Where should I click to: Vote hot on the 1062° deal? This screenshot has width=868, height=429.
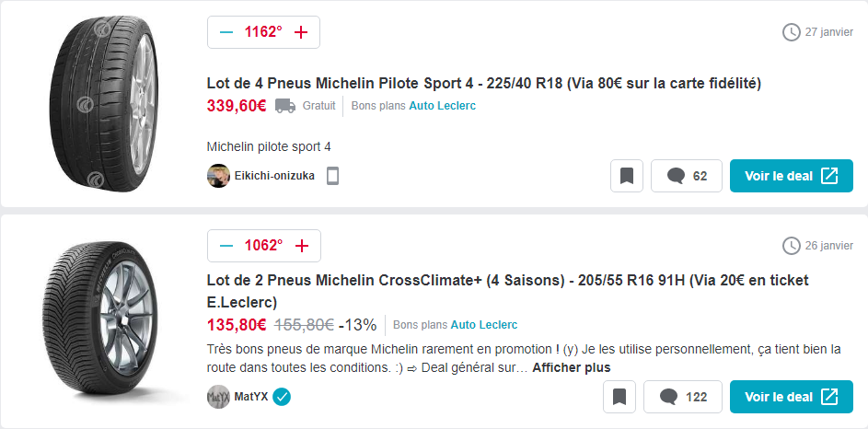tap(302, 246)
